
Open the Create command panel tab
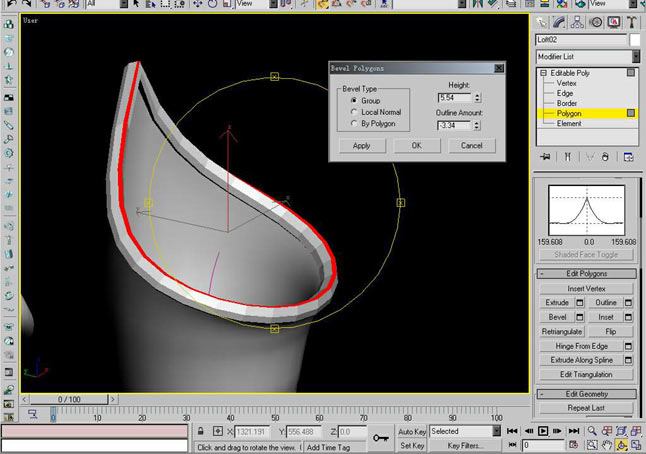(x=541, y=22)
